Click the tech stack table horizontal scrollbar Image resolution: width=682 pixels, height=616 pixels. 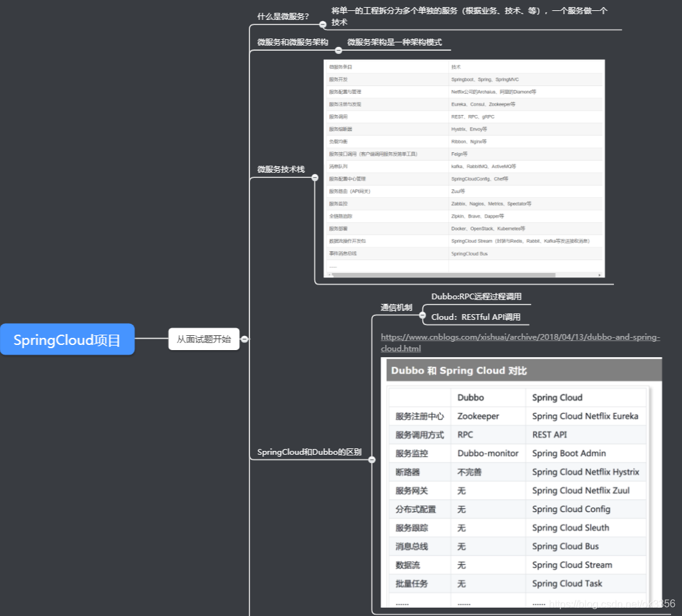point(444,275)
